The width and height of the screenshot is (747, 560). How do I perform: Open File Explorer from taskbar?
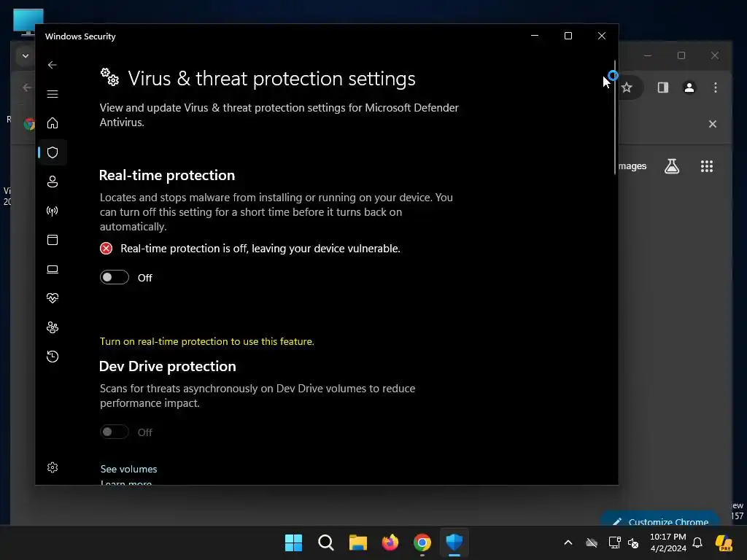click(357, 542)
